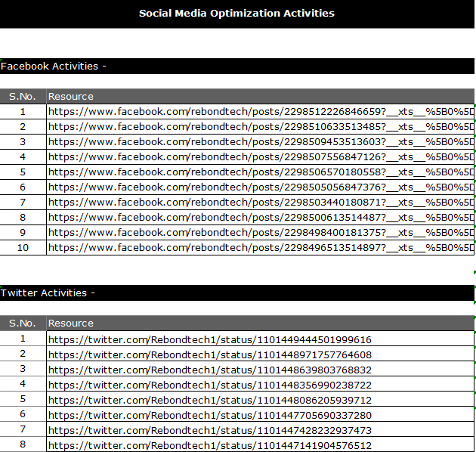Select serial number 1 in Twitter table
The width and height of the screenshot is (476, 452).
[23, 339]
